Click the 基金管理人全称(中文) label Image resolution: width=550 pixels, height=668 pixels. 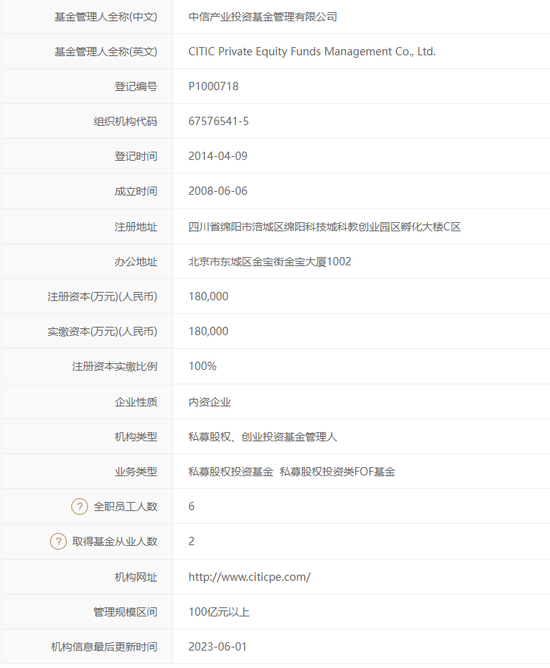[x=106, y=17]
